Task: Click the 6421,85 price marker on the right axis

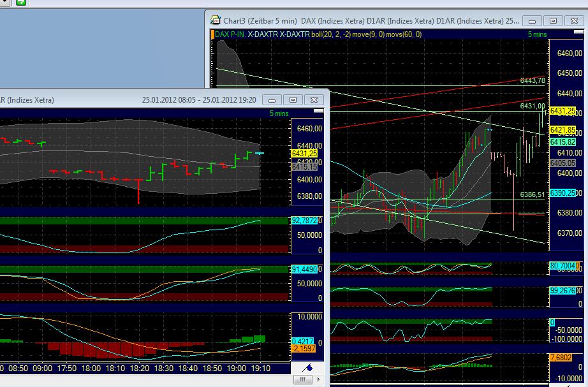Action: [561, 129]
